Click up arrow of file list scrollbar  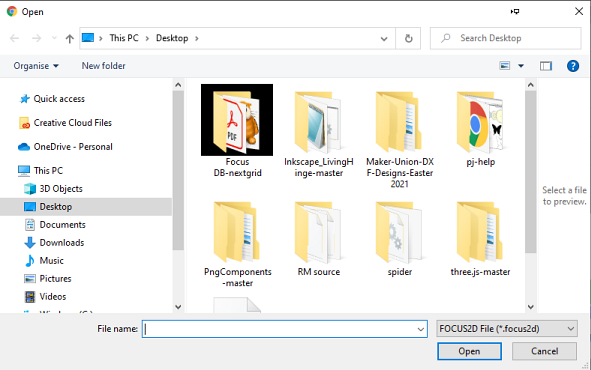[531, 85]
